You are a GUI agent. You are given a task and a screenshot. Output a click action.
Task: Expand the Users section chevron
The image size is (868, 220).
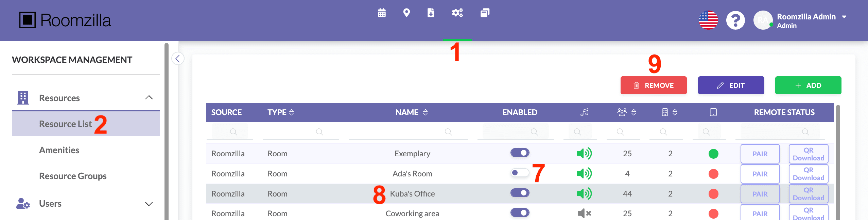pyautogui.click(x=149, y=204)
